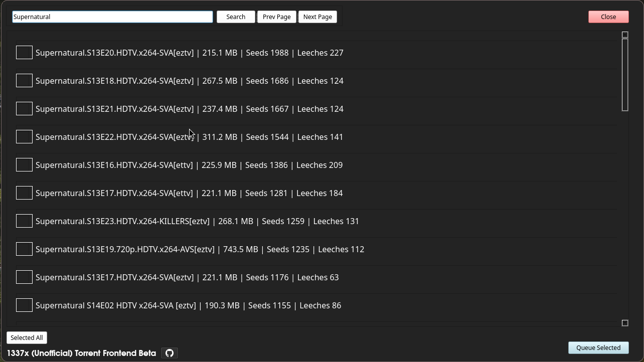Click the Supernatural.S13E18 267.5 MB row text
This screenshot has height=362, width=644.
tap(190, 81)
